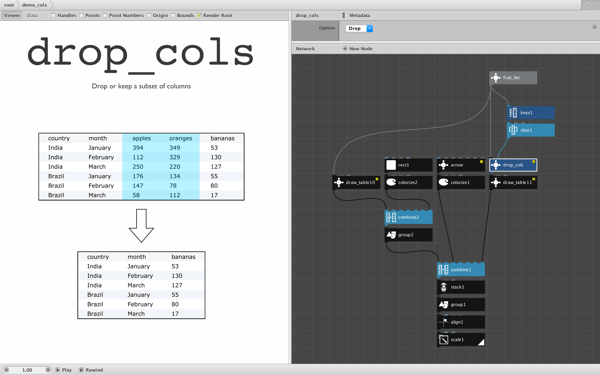The image size is (600, 375).
Task: Select the slice1 node icon
Action: (513, 130)
